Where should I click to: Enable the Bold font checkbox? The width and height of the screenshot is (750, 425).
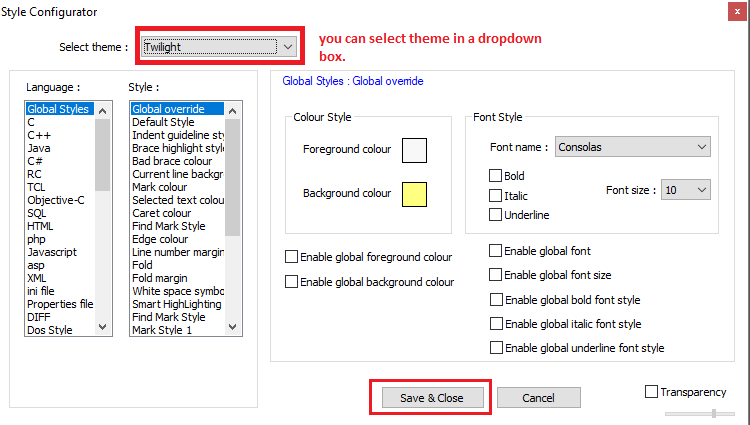coord(495,175)
